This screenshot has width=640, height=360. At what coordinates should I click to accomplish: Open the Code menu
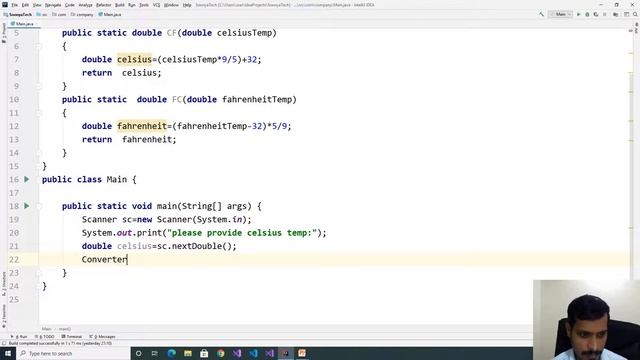coord(70,5)
